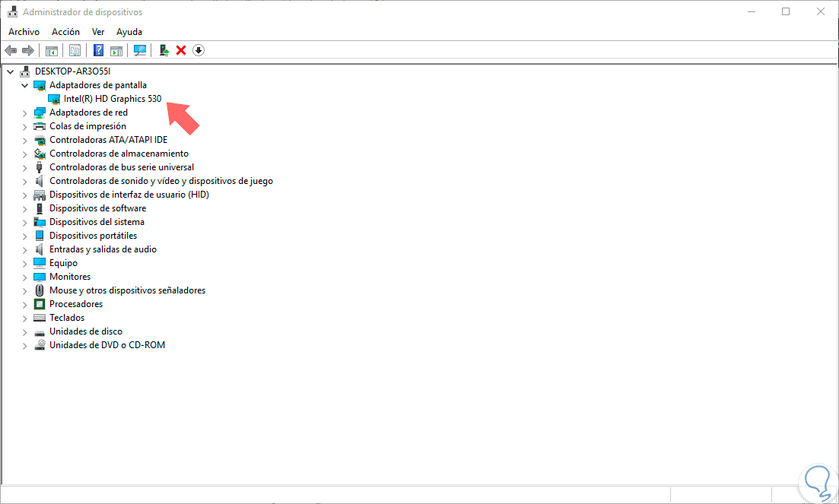Viewport: 839px width, 504px height.
Task: Select the Adaptadores de red label
Action: (89, 113)
